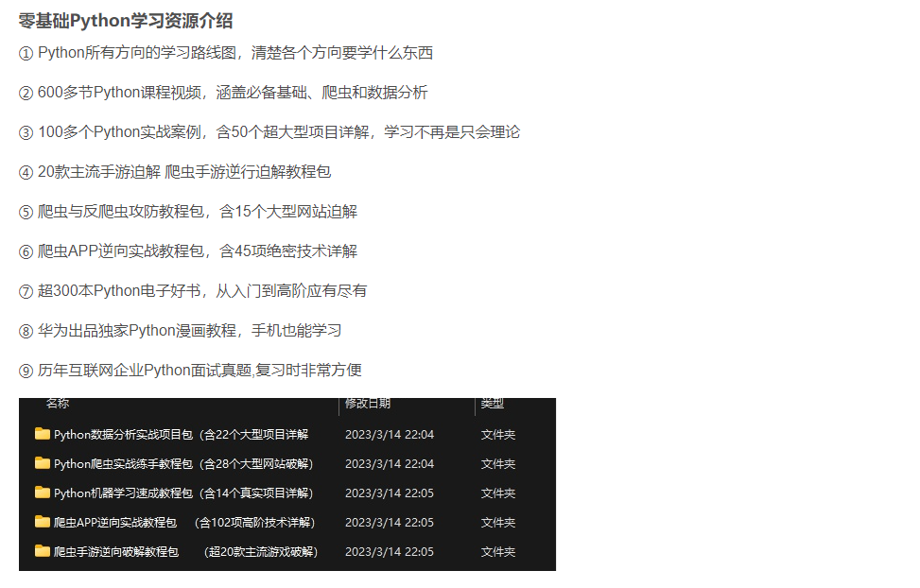Click 文件夹 type of Python爬虫实战 row
Screen dimensions: 920x588
[x=498, y=463]
